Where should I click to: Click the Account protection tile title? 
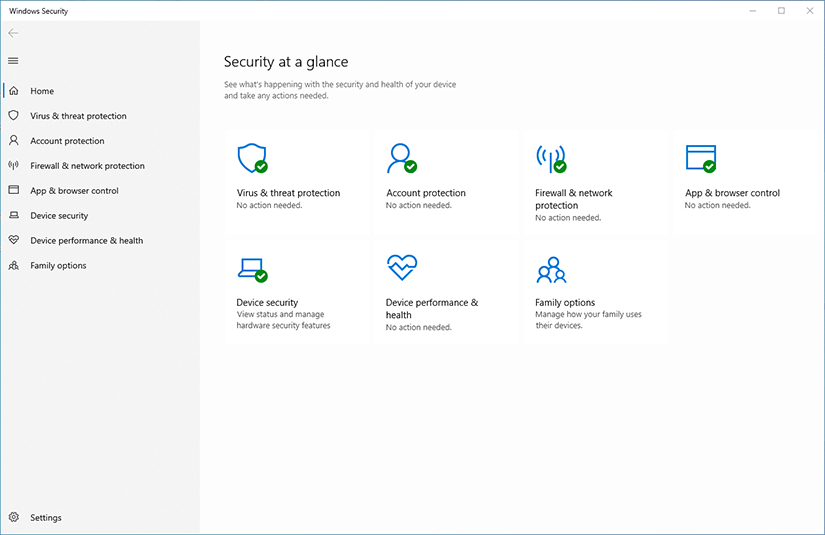click(426, 193)
